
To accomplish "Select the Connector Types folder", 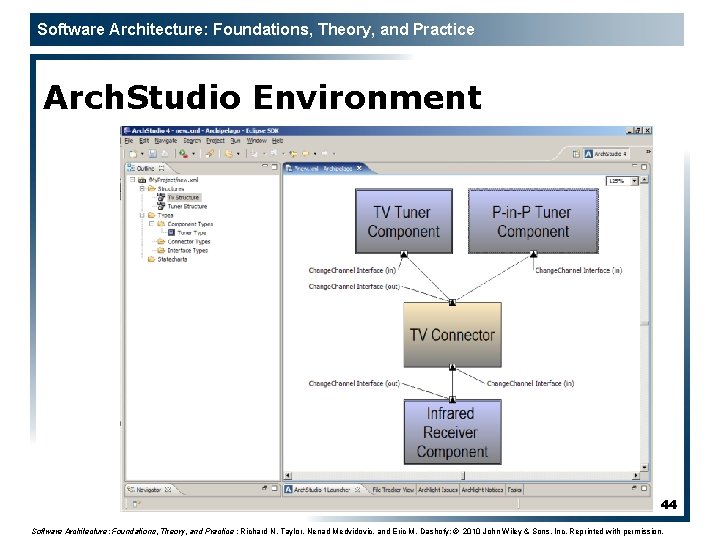I will point(188,242).
